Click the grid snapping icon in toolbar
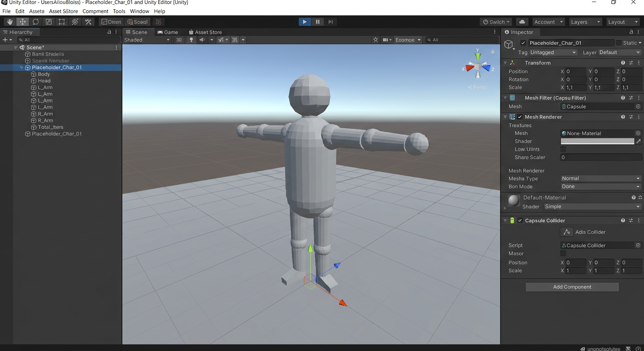This screenshot has width=644, height=351. coord(159,22)
